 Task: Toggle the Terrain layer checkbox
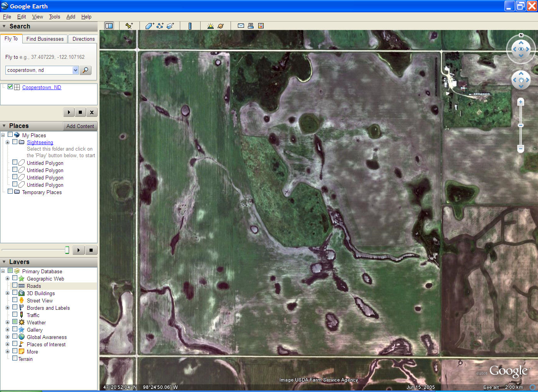pyautogui.click(x=15, y=358)
